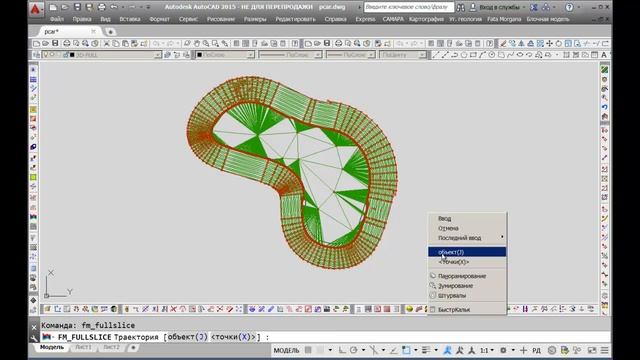
Task: Expand Вход в службы sign-in dropdown
Action: coord(524,7)
